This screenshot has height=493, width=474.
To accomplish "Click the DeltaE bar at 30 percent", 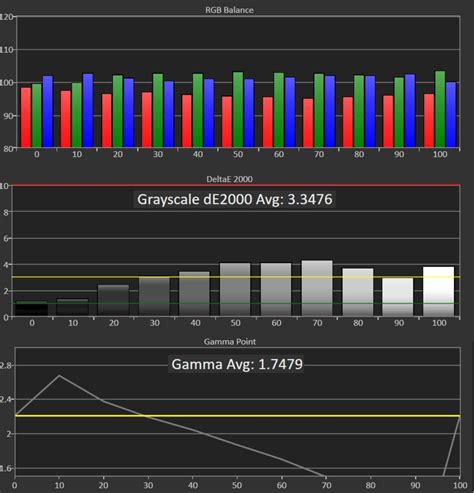I will pyautogui.click(x=154, y=296).
